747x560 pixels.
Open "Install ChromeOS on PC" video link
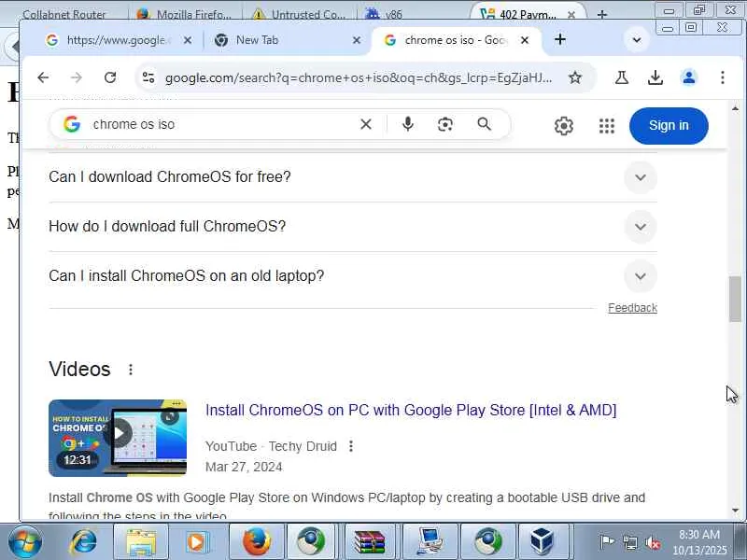click(x=411, y=411)
